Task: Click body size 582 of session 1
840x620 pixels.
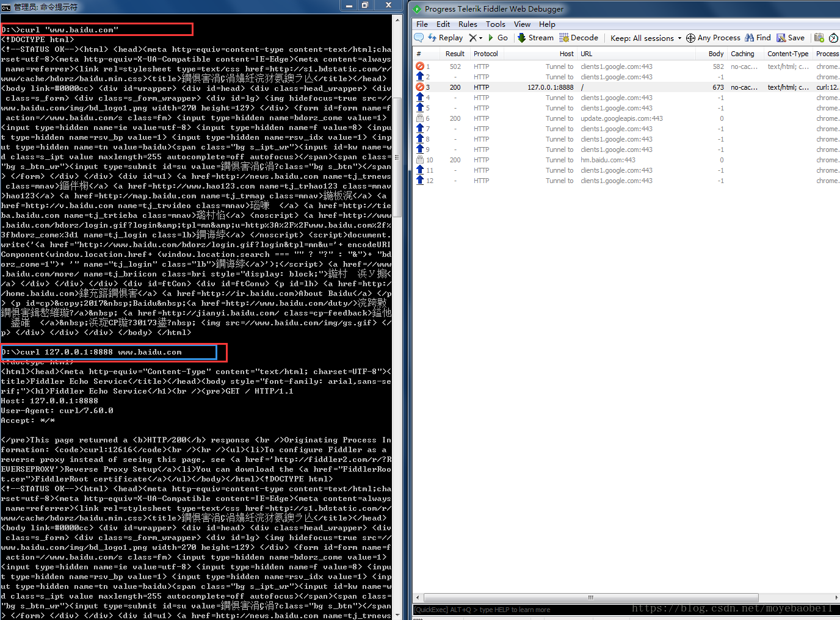Action: click(x=718, y=67)
